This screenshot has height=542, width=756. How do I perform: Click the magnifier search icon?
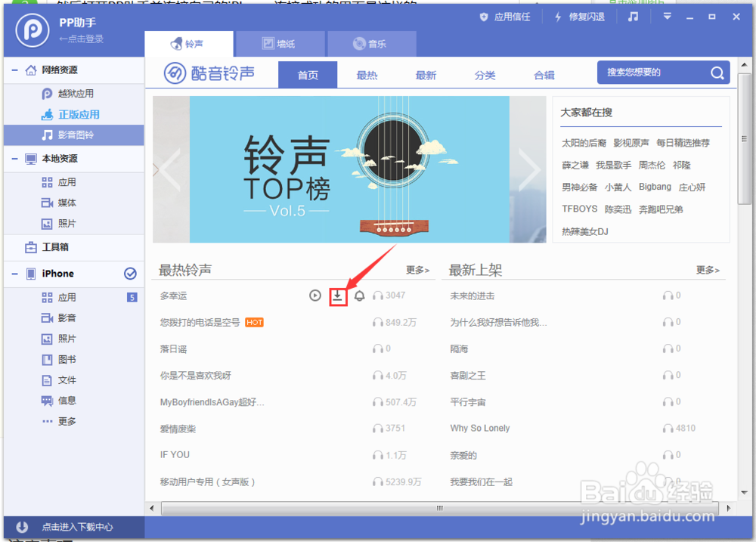pos(717,73)
